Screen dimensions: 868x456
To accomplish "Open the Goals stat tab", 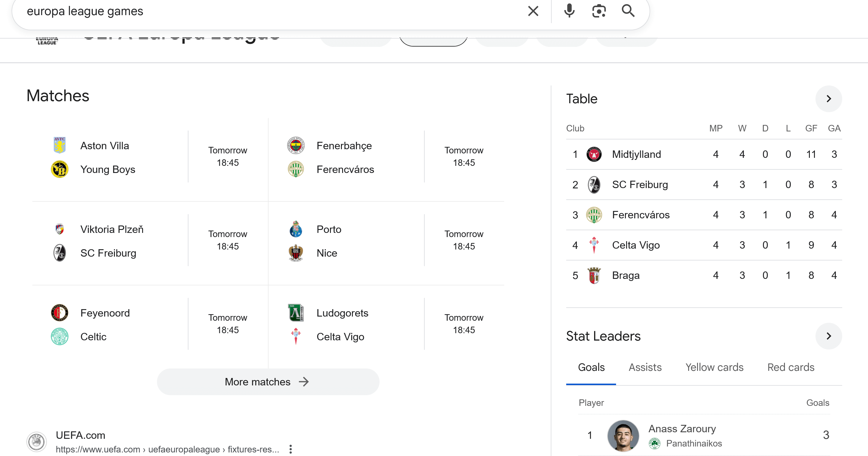I will click(x=591, y=367).
